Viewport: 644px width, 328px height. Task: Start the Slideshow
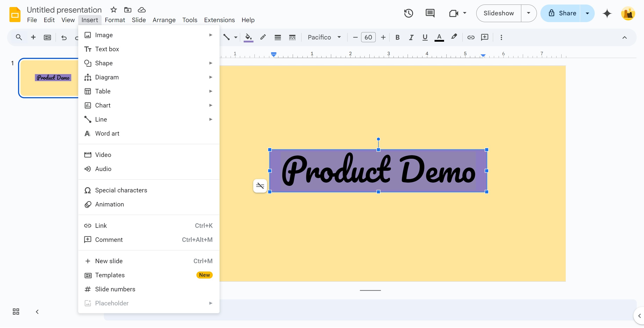click(x=498, y=13)
